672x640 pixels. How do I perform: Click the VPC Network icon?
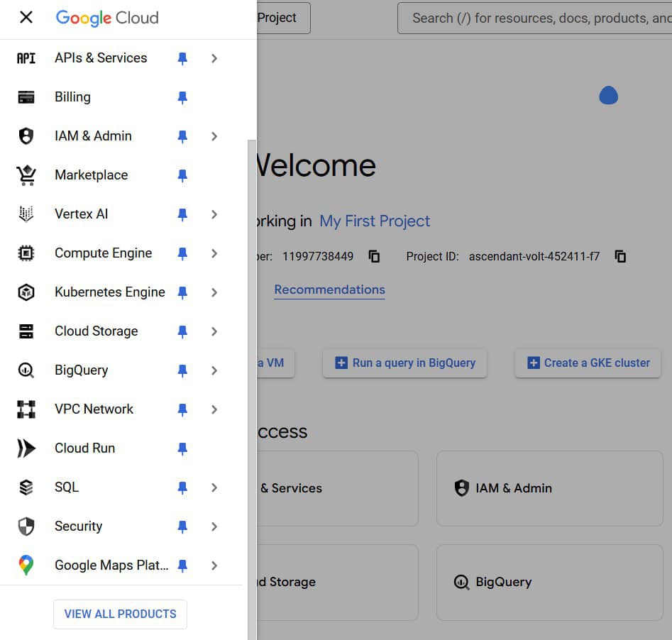(26, 409)
